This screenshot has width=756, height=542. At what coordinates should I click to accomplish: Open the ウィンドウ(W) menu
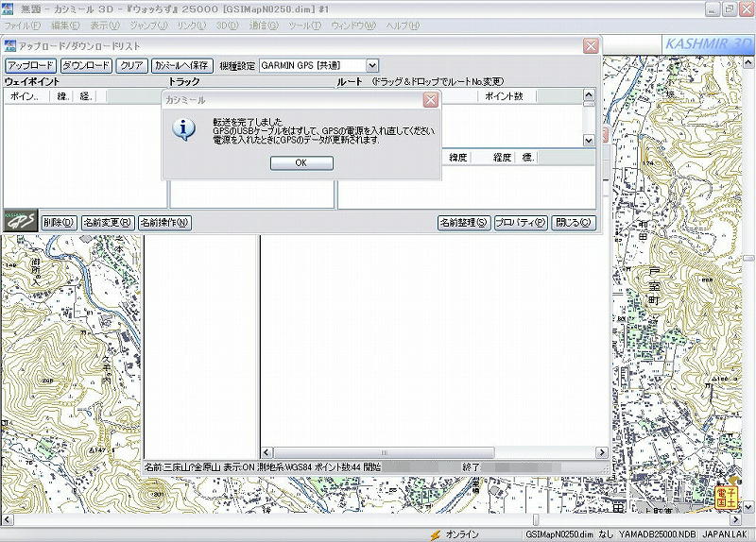click(x=353, y=25)
